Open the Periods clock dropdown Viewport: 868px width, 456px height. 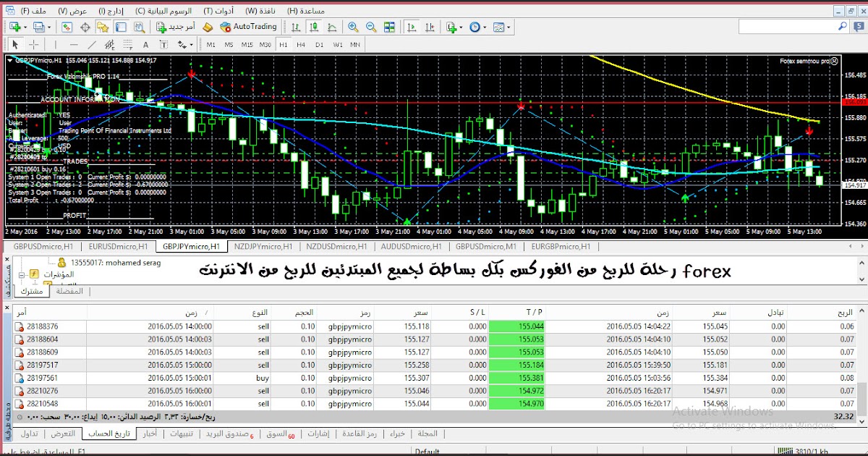[x=477, y=27]
